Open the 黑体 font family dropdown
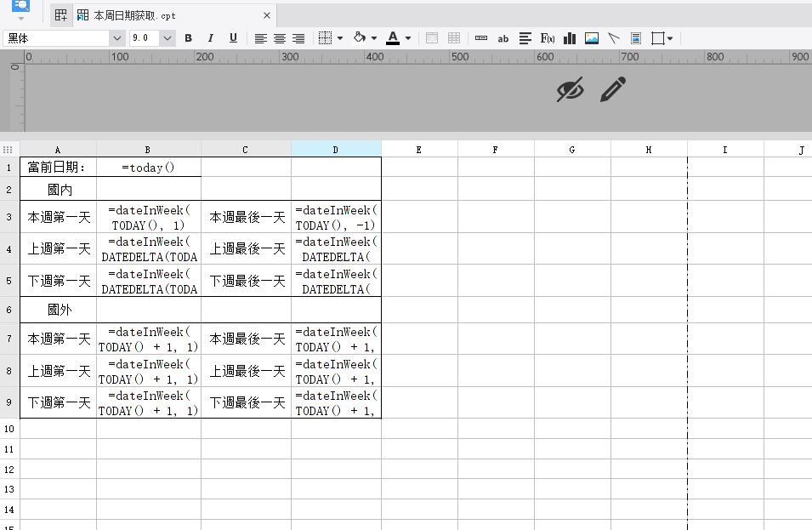The height and width of the screenshot is (530, 812). tap(117, 38)
